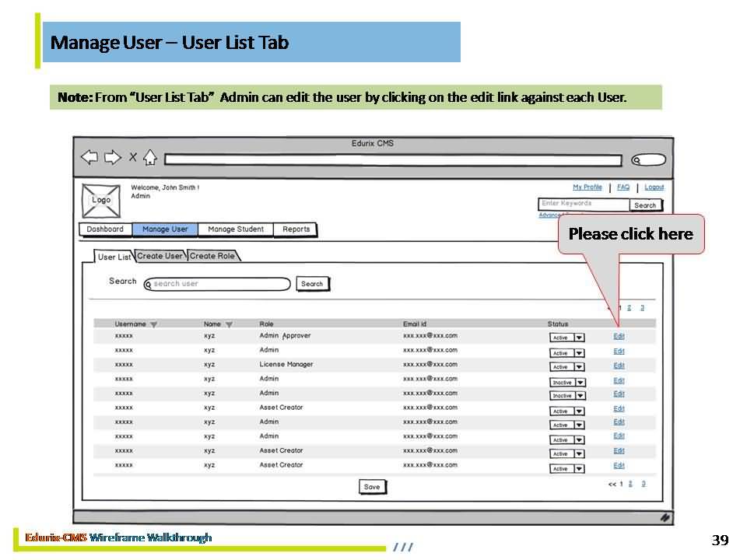Sort by Username column arrow
This screenshot has width=747, height=560.
click(x=153, y=324)
